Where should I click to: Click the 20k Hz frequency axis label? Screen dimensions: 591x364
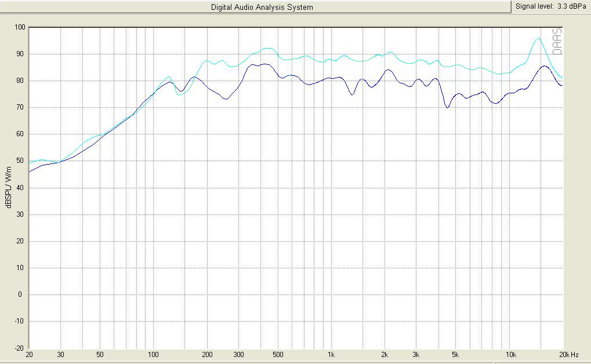[x=569, y=355]
